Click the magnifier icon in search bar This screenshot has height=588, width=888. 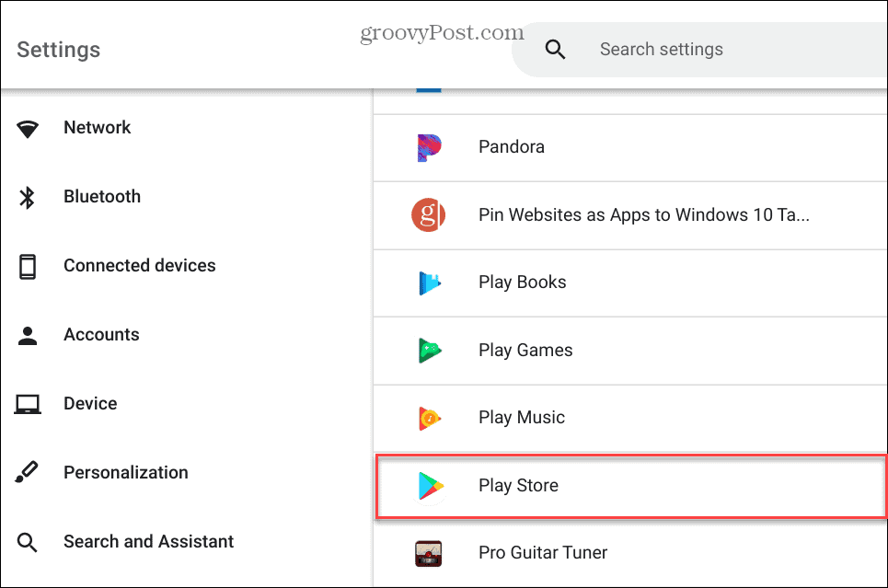(555, 50)
